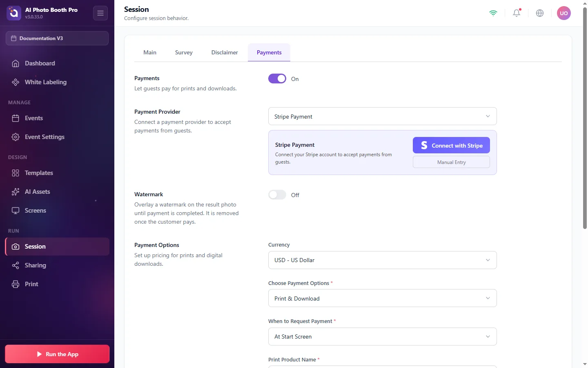
Task: Click the calendar icon in Documentation V3
Action: (13, 38)
